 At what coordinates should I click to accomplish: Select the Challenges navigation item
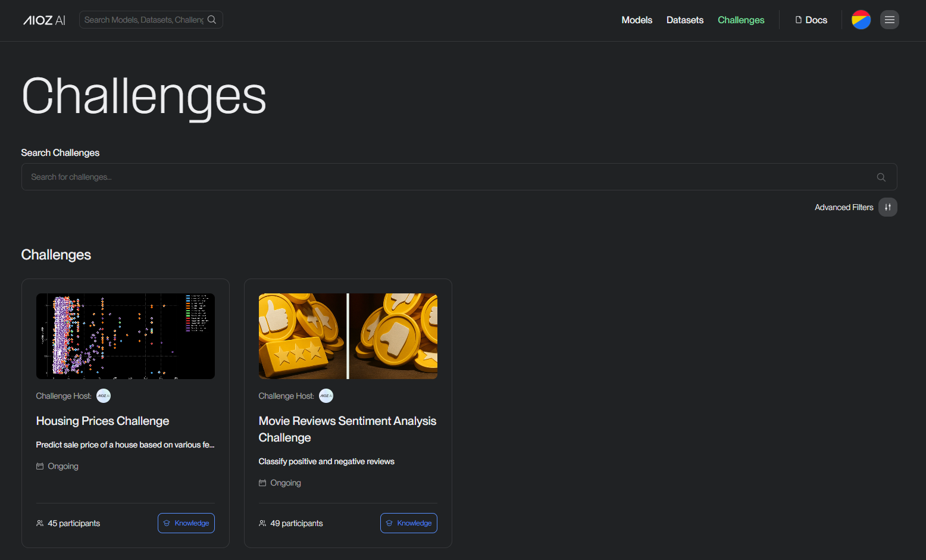(740, 20)
